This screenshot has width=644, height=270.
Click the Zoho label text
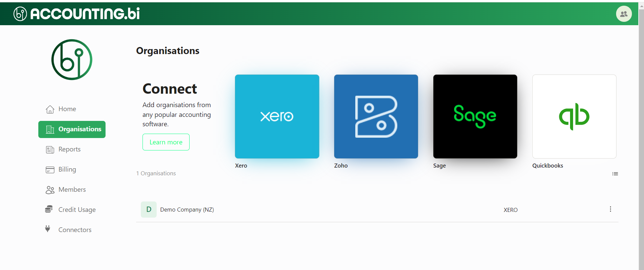pos(341,166)
